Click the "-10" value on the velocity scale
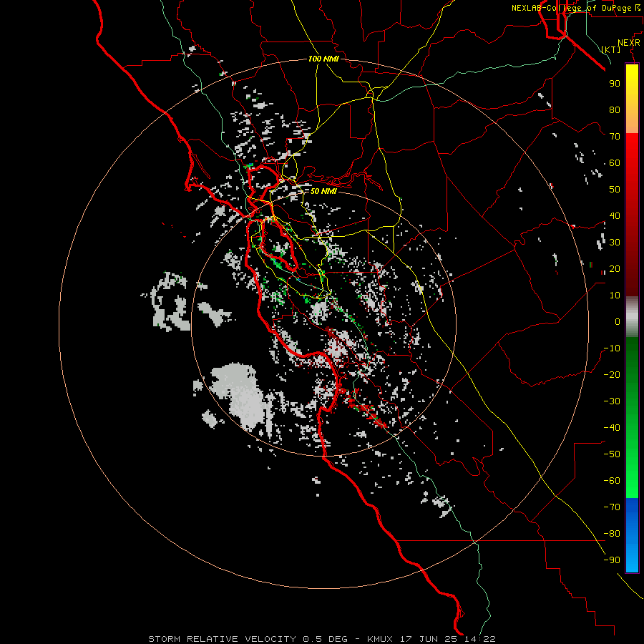 [612, 348]
